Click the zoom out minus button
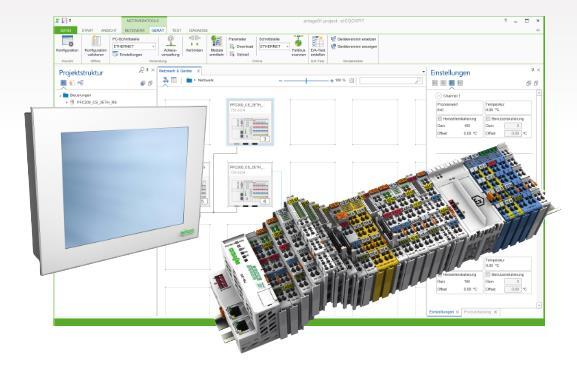This screenshot has height=367, width=577. click(x=280, y=81)
